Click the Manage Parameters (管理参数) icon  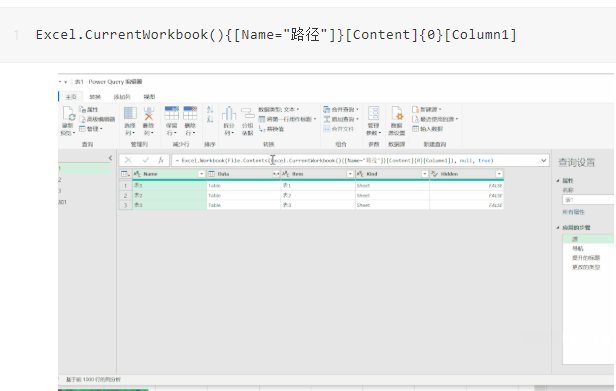374,114
